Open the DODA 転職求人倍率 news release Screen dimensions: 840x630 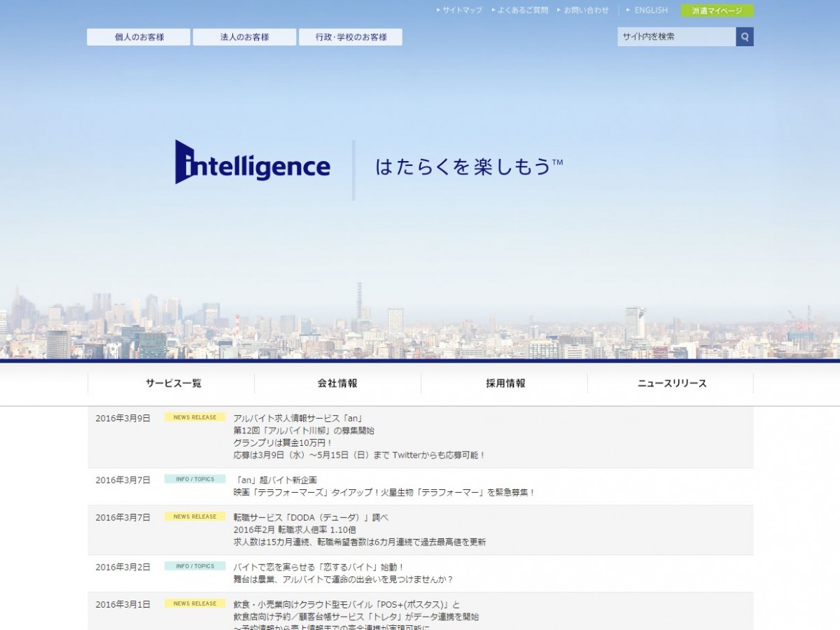tap(310, 517)
